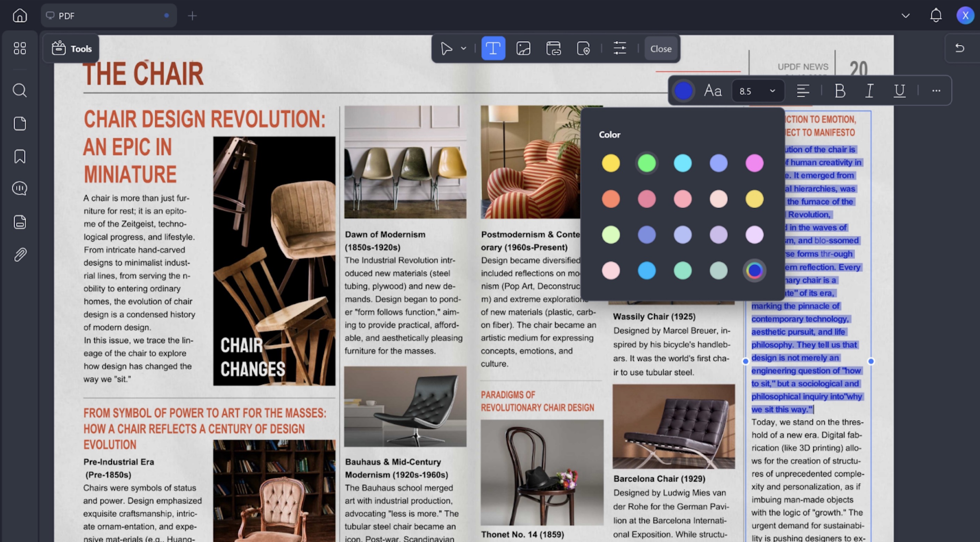The width and height of the screenshot is (980, 542).
Task: Expand the top-right chevron dropdown
Action: [905, 16]
